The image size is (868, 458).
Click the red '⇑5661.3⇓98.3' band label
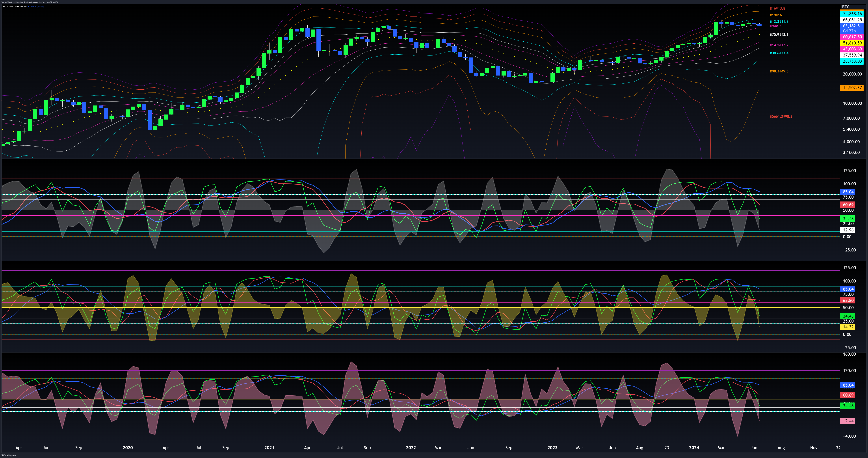781,116
